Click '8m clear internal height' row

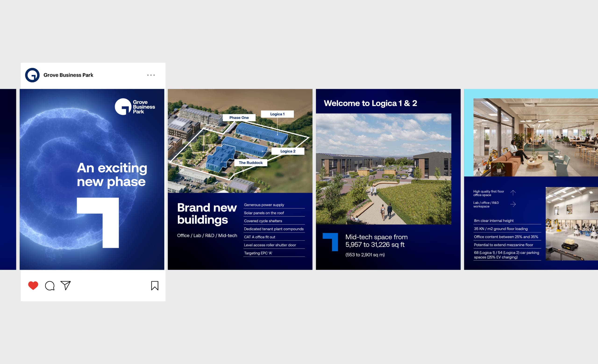point(507,221)
